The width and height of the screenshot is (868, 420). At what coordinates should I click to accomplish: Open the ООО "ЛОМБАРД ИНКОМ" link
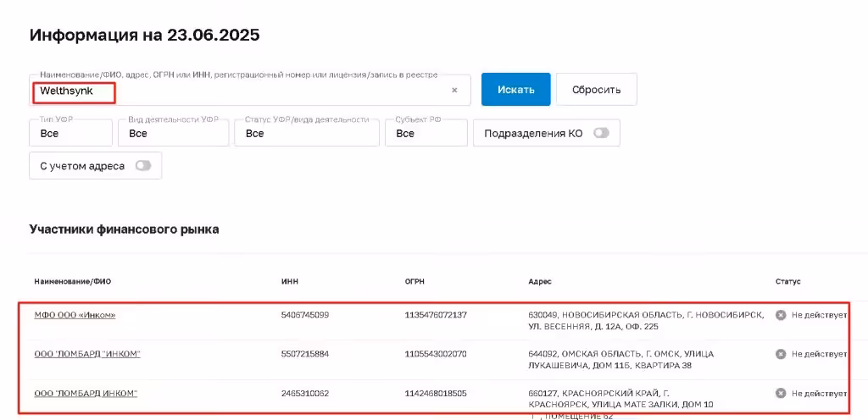(x=86, y=394)
